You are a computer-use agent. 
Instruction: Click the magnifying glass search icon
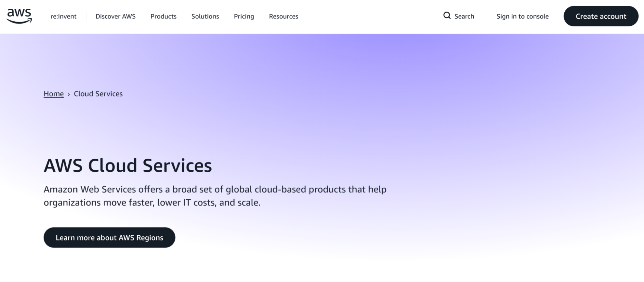click(x=447, y=15)
